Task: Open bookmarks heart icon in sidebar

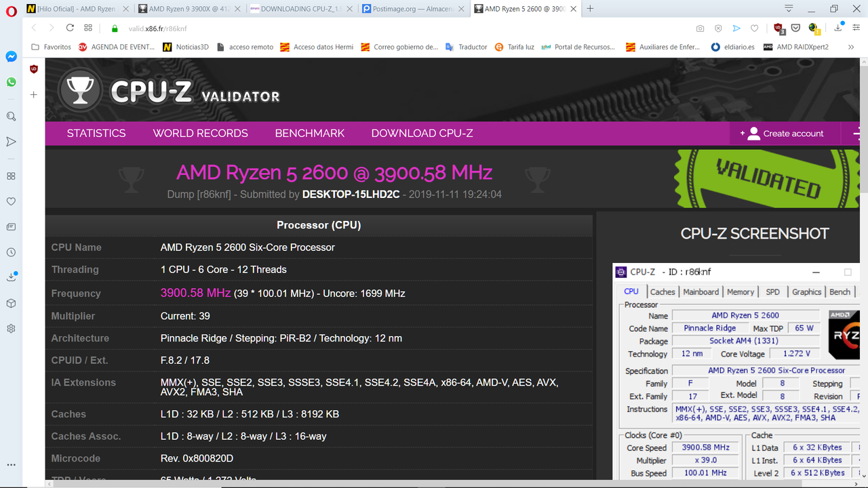Action: (x=11, y=201)
